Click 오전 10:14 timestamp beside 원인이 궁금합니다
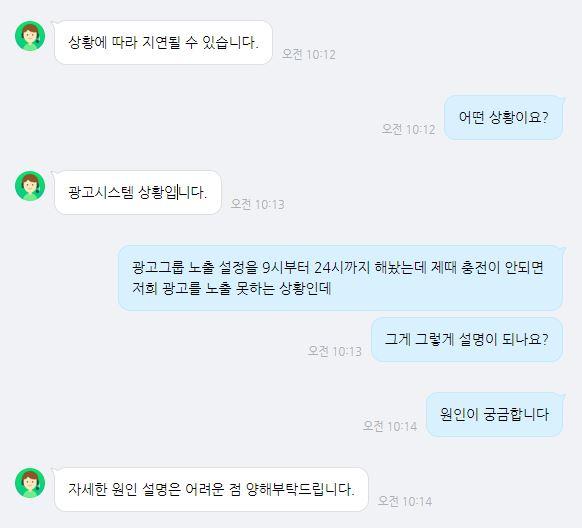 click(x=390, y=426)
